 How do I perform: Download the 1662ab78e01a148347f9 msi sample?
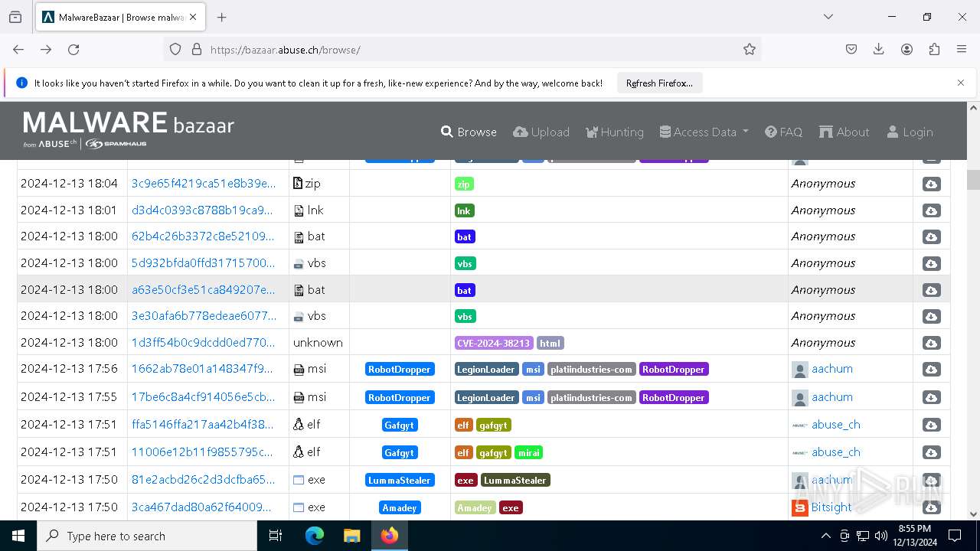pos(931,369)
